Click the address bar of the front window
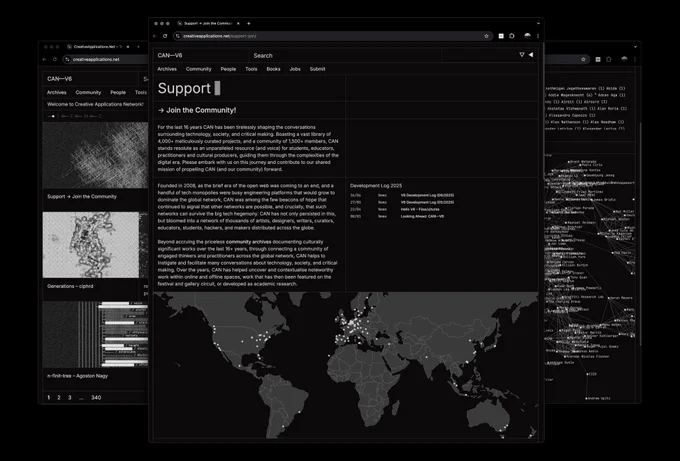This screenshot has height=461, width=680. [332, 36]
